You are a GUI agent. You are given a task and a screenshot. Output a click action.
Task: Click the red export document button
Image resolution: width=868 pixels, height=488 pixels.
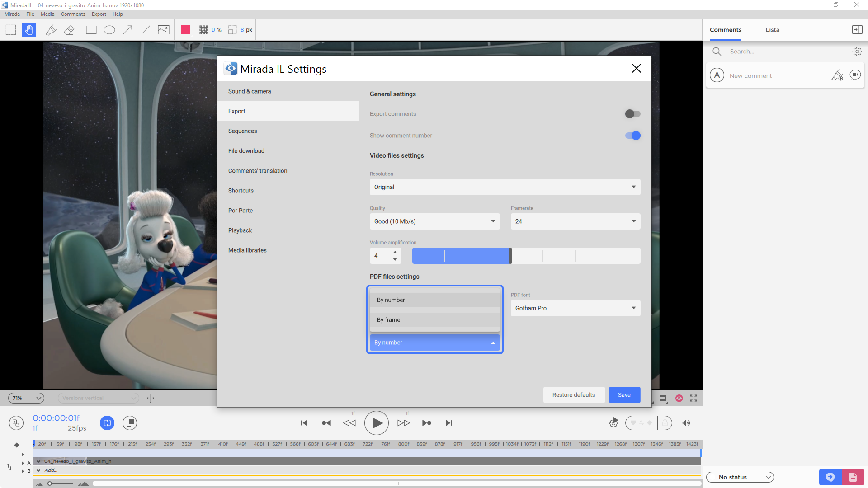[x=853, y=477]
